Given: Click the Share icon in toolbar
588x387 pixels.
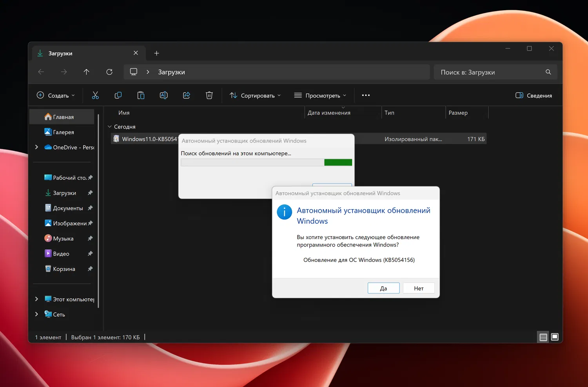Looking at the screenshot, I should [x=187, y=95].
